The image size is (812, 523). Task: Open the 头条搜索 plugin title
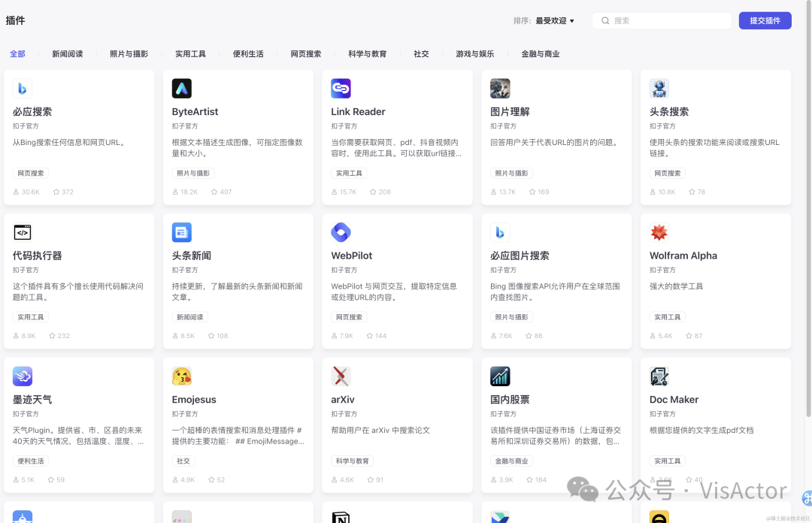pyautogui.click(x=669, y=112)
